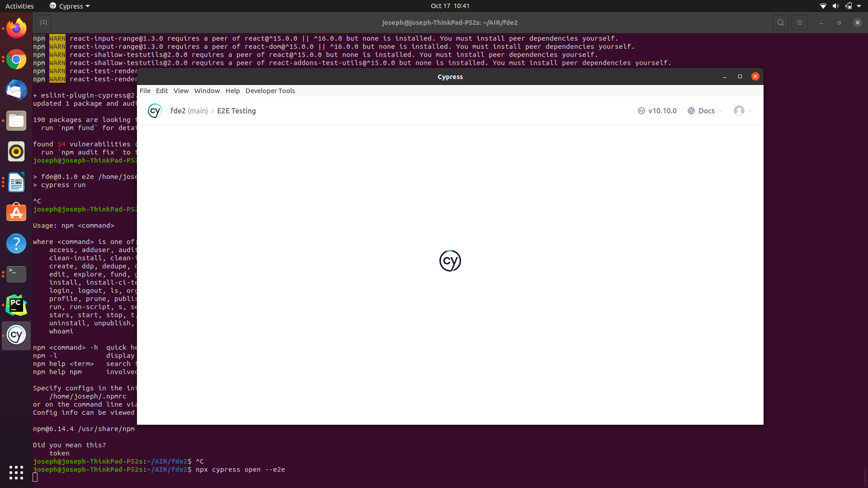Click the E2E Testing breadcrumb
Viewport: 868px width, 488px height.
coord(236,111)
